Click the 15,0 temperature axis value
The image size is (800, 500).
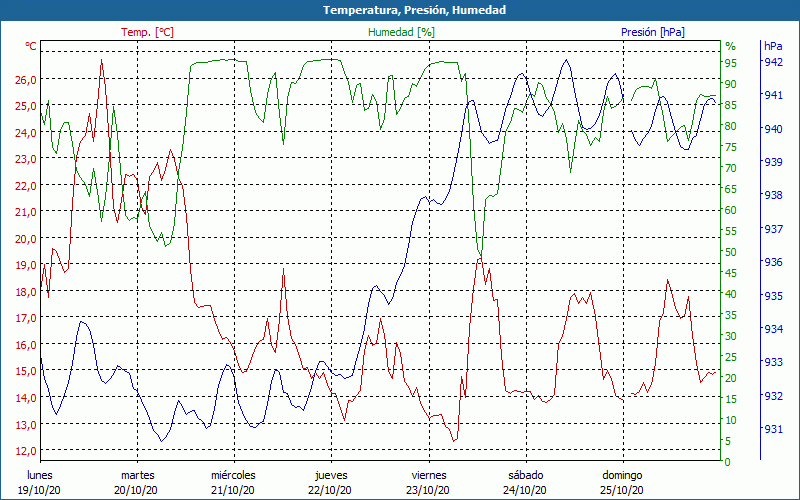(27, 371)
